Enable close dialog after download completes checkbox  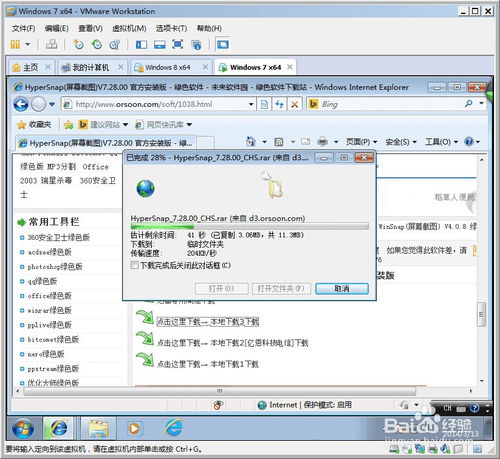(135, 265)
